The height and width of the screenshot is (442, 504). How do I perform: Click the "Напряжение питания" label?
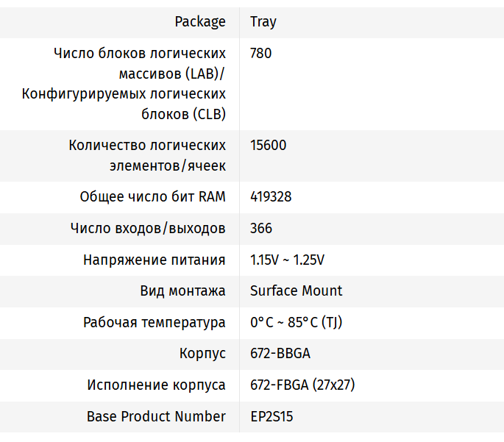(x=155, y=260)
